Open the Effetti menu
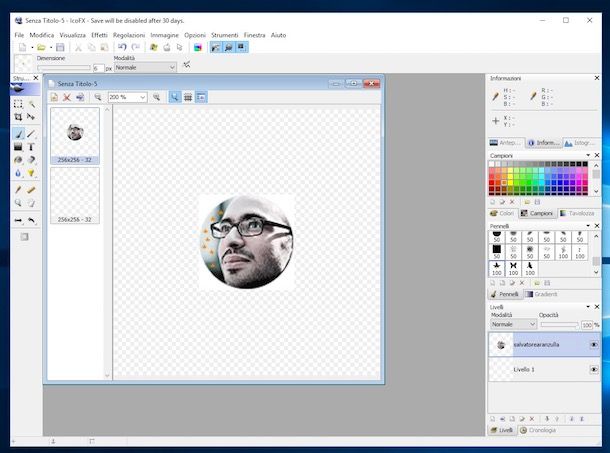Screen dimensions: 610x453 coord(99,34)
